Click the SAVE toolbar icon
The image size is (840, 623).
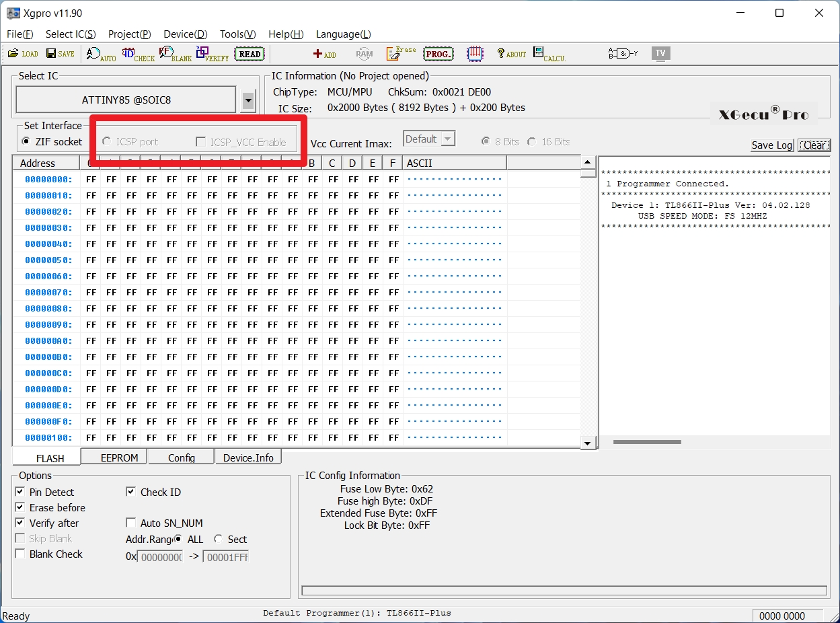[x=61, y=54]
